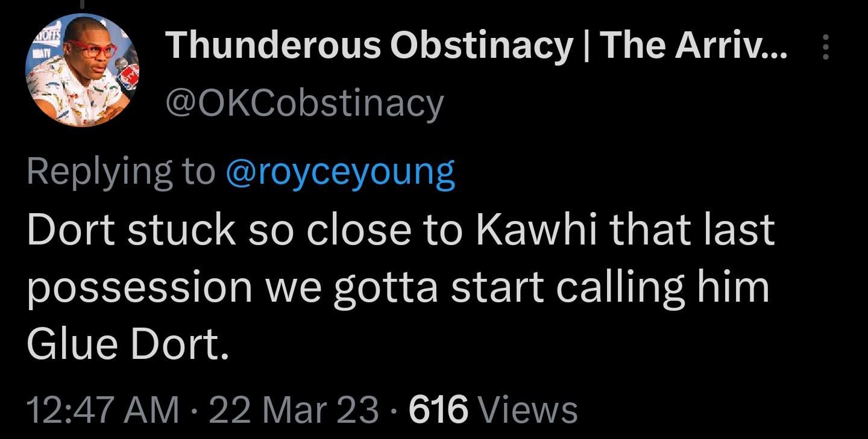
Task: Click the 12:47 AM timestamp
Action: [102, 410]
